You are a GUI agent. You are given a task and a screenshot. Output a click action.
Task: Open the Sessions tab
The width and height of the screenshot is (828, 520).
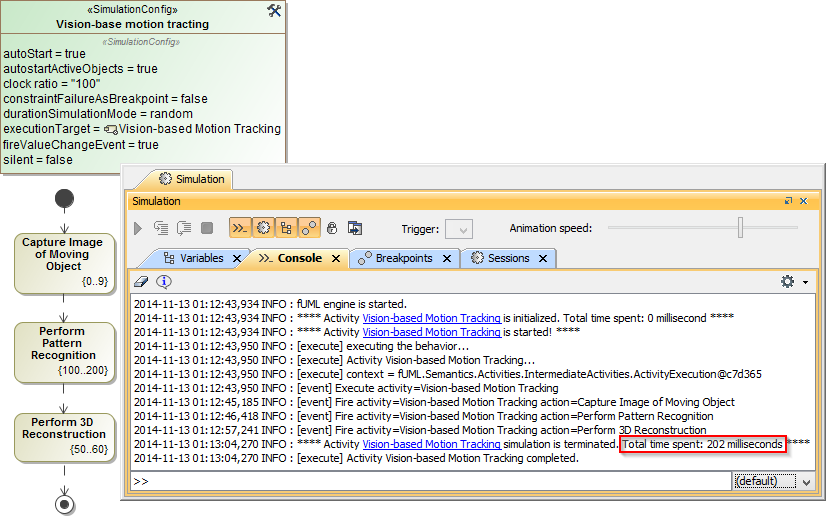(507, 258)
